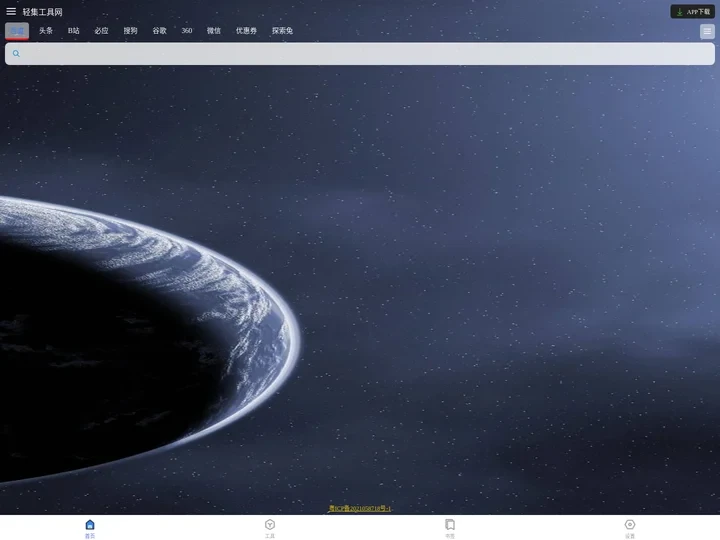Open the hamburger menu beside 轻集工具网

tap(11, 11)
